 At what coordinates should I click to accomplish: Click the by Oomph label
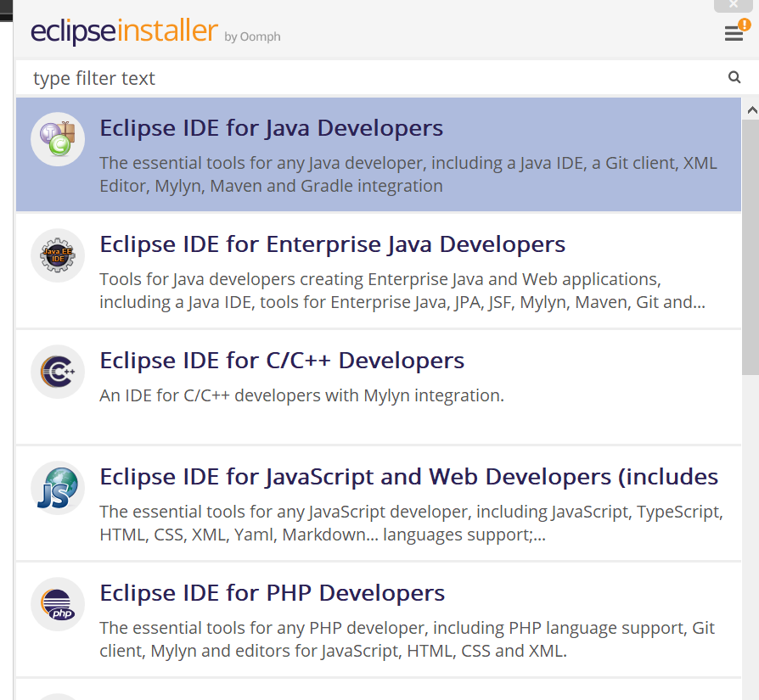251,37
